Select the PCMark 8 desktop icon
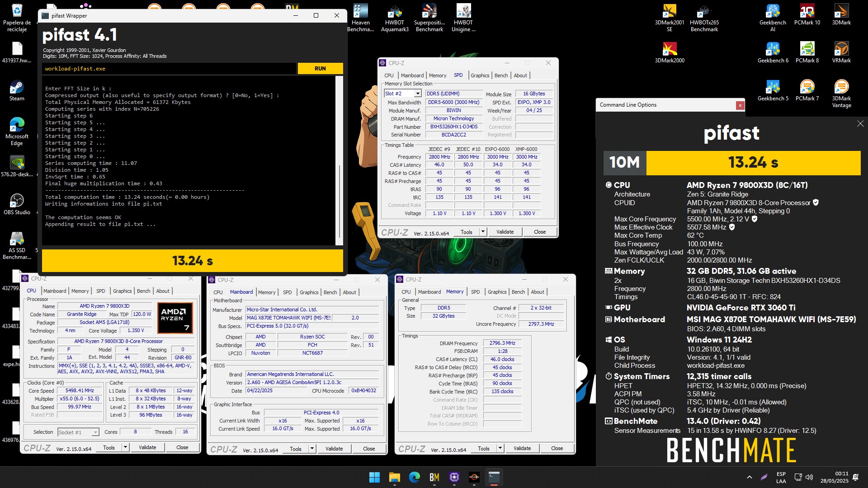 (x=807, y=52)
